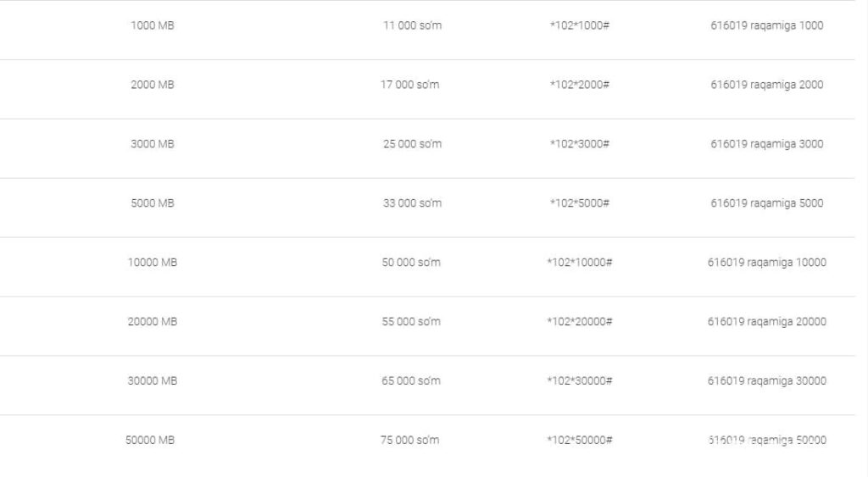
Task: Select the *102*1000# USSD code
Action: click(580, 25)
